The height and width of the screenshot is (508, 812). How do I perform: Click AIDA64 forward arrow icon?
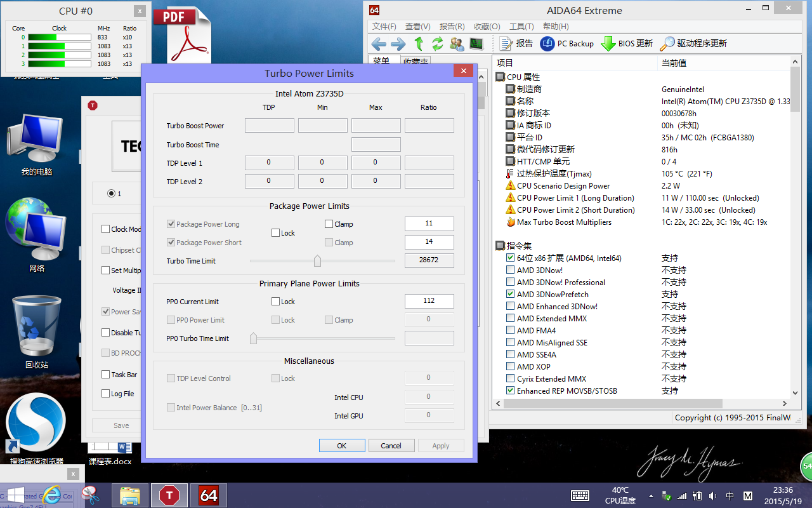398,44
